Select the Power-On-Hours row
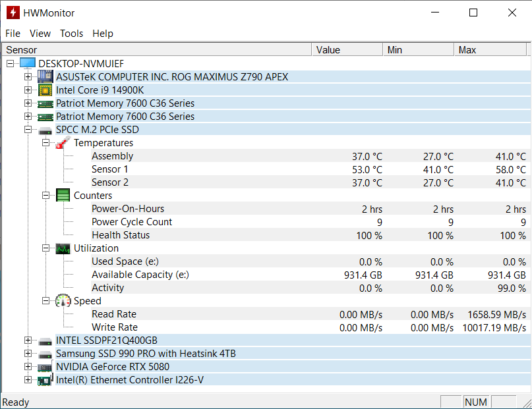 pos(309,209)
